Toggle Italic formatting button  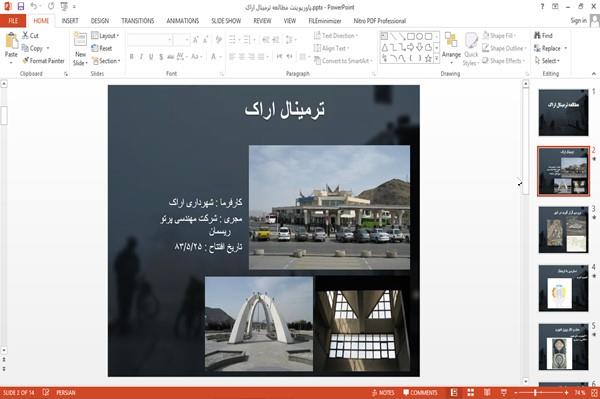coord(141,57)
